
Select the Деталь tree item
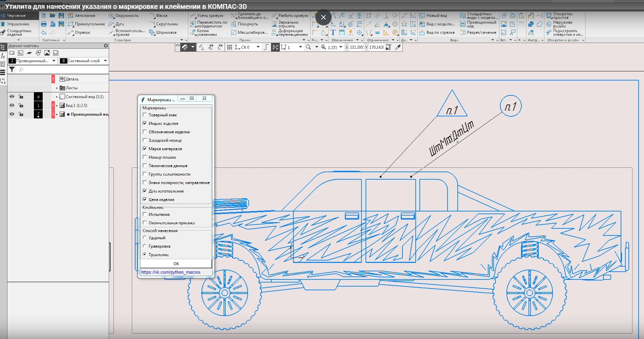[x=72, y=79]
